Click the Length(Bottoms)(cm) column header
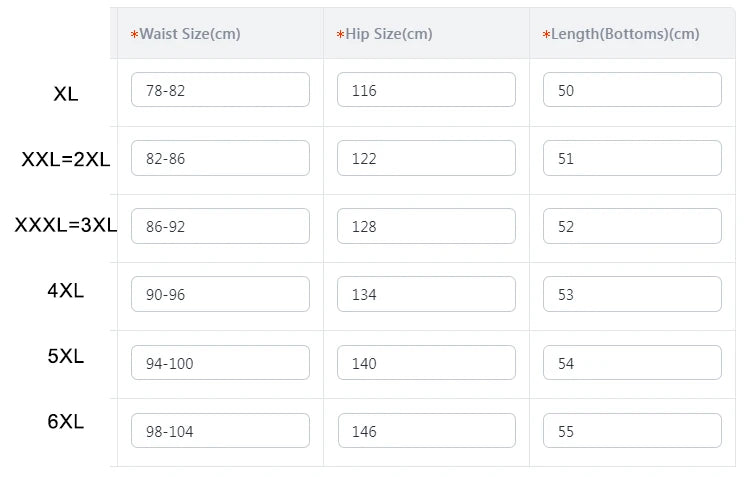The height and width of the screenshot is (477, 744). click(x=624, y=34)
